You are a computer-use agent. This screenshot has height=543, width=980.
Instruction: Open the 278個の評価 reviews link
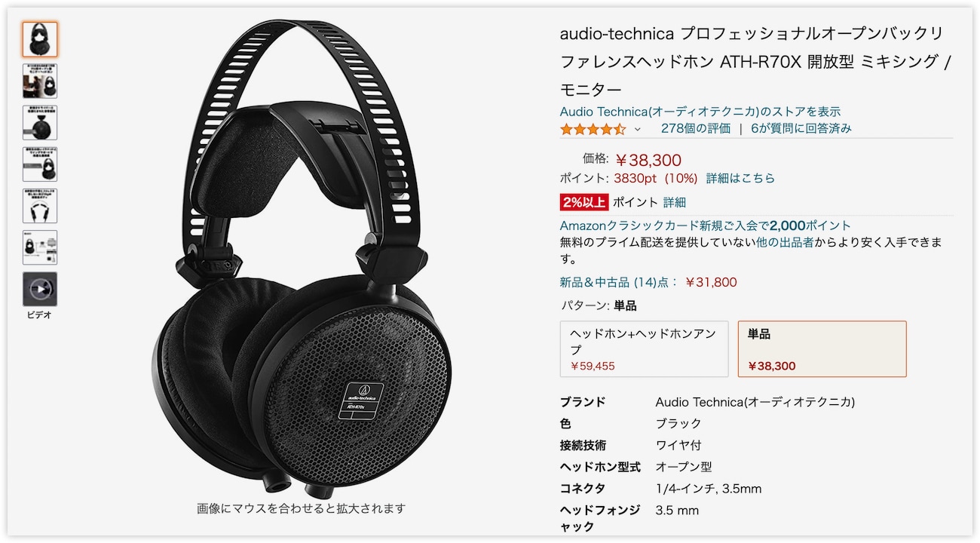[x=696, y=128]
